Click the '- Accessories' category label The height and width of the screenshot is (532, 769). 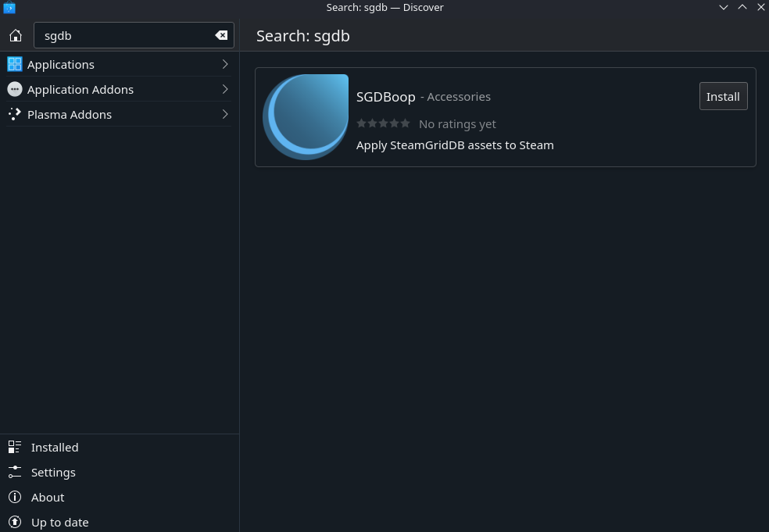click(x=455, y=97)
